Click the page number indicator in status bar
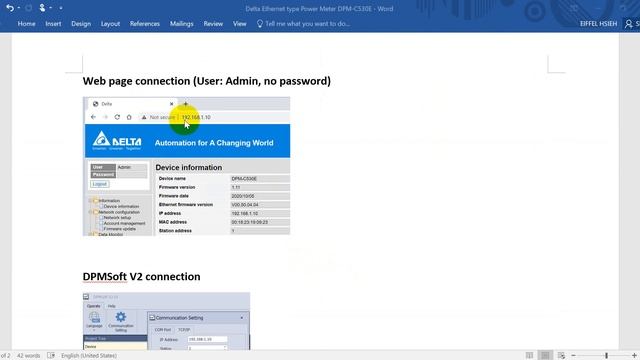The width and height of the screenshot is (640, 360). click(5, 356)
